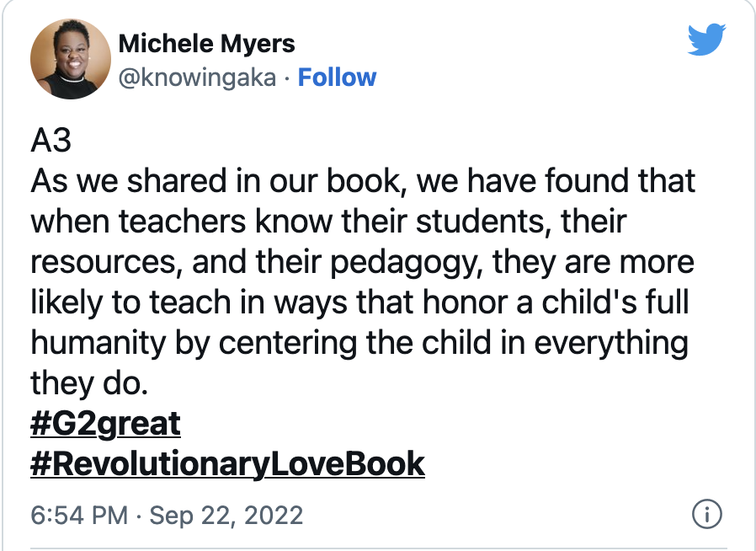
Task: Visit the @knowingaka handle link
Action: 197,78
